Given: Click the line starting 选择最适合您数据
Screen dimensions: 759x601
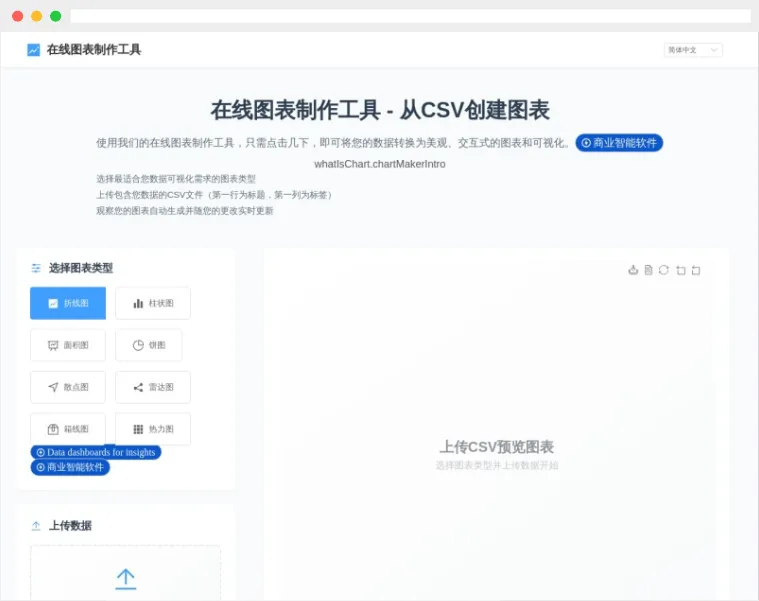Looking at the screenshot, I should coord(176,179).
